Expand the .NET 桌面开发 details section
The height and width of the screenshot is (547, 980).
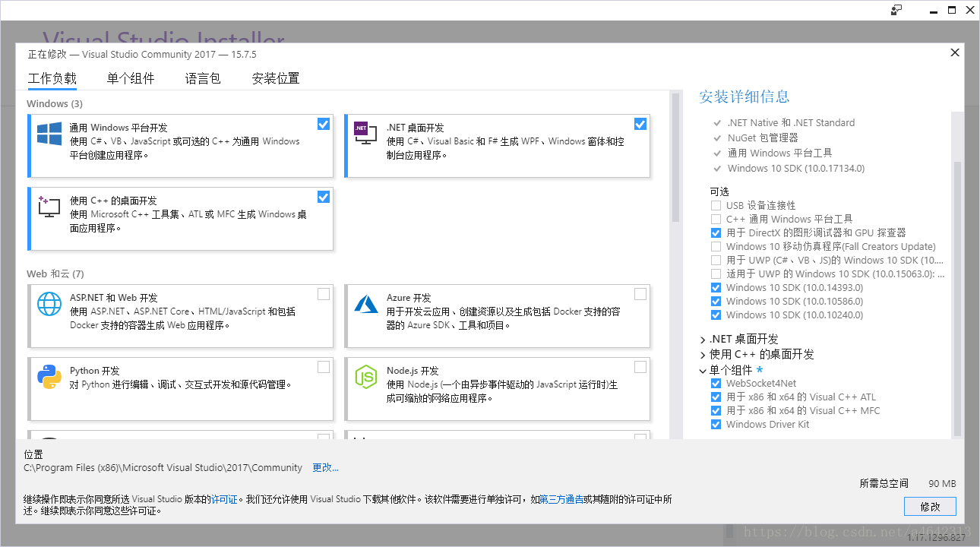tap(703, 340)
